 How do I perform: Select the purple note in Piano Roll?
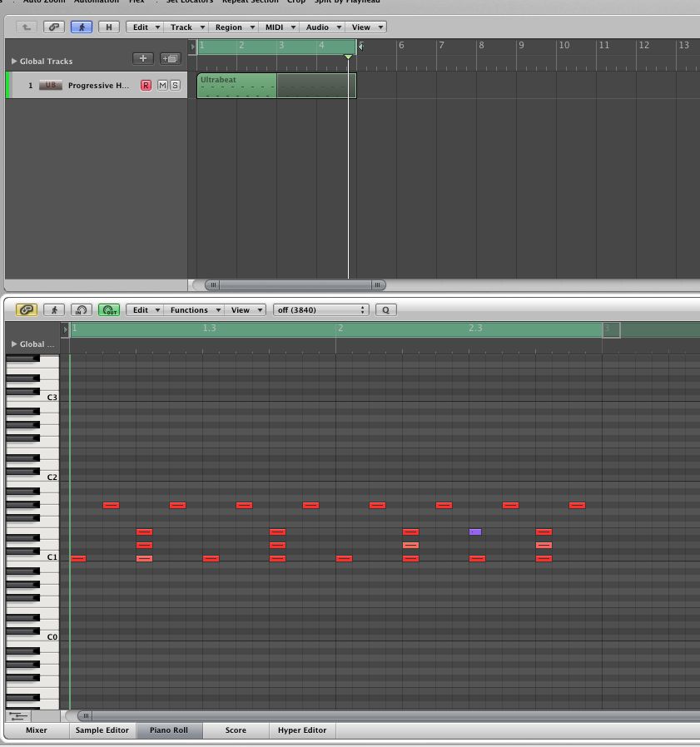475,532
